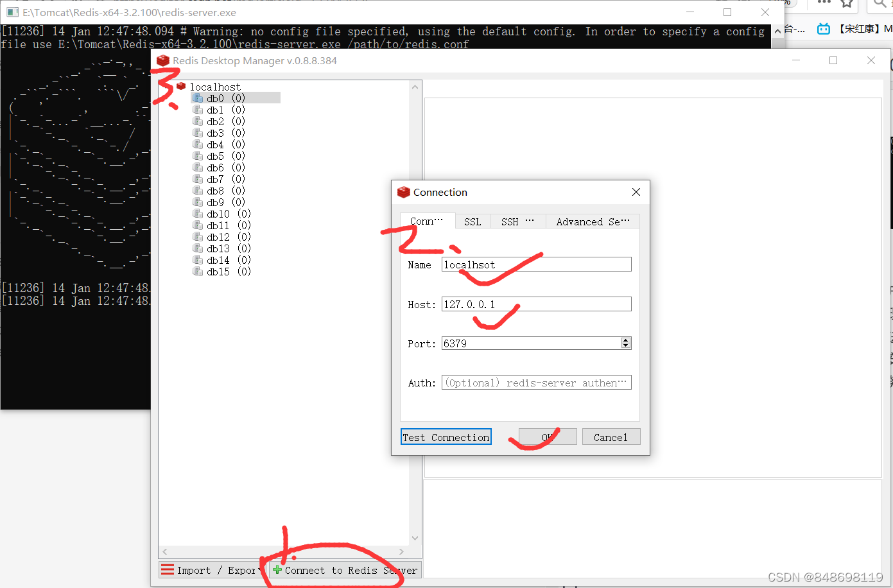Click the db8 database icon

point(198,191)
